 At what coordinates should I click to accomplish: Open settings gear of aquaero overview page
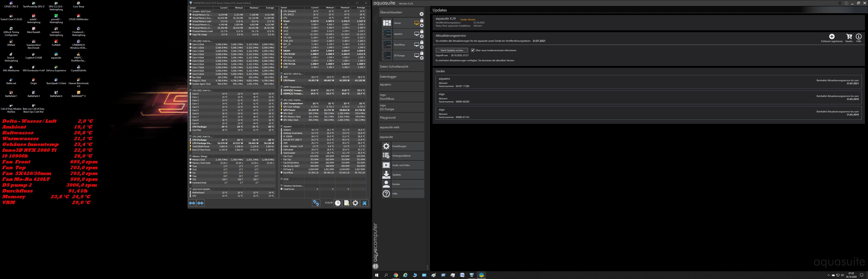[x=422, y=36]
